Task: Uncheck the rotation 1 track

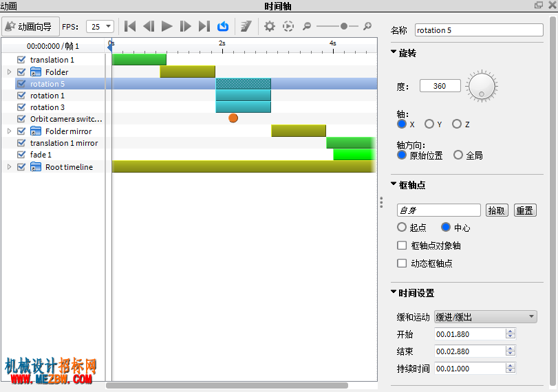Action: 21,96
